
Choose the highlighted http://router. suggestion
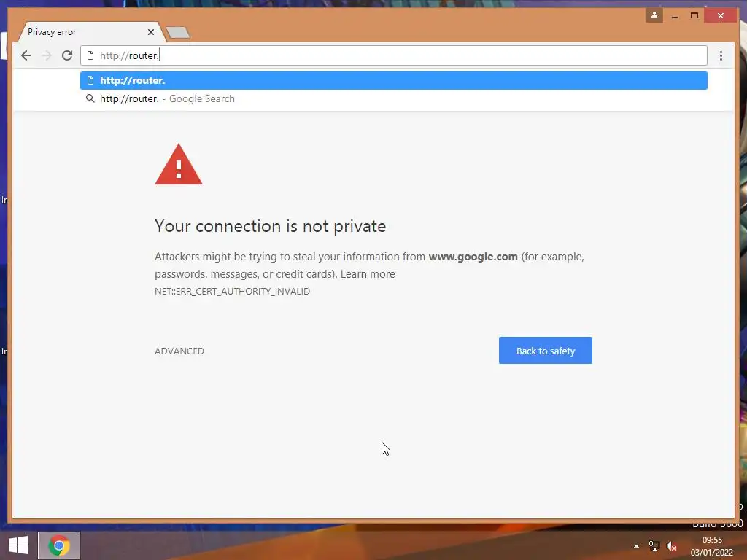coord(393,80)
